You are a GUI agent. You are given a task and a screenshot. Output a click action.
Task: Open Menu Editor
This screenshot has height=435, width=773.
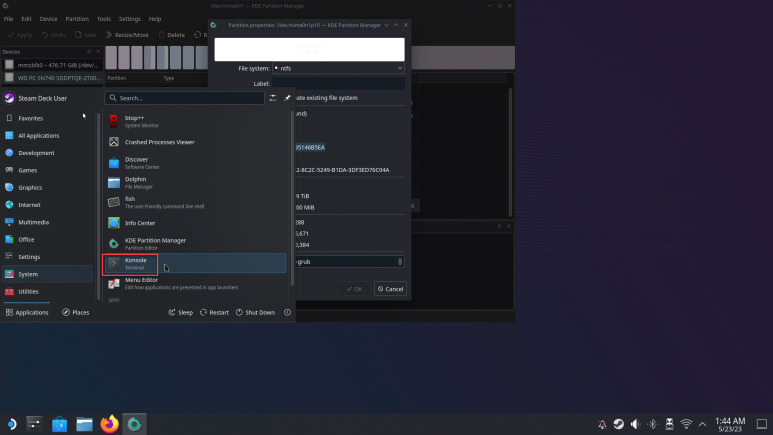pos(195,283)
